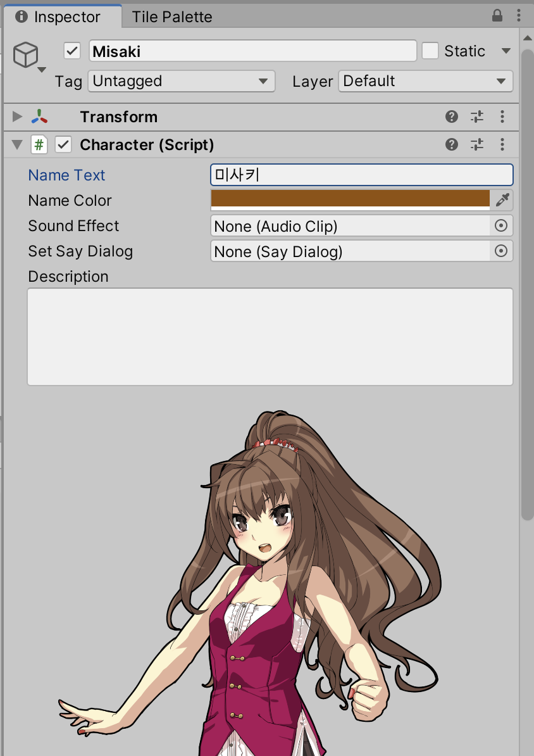Open the Static flags dropdown arrow
Image resolution: width=534 pixels, height=756 pixels.
[x=506, y=51]
